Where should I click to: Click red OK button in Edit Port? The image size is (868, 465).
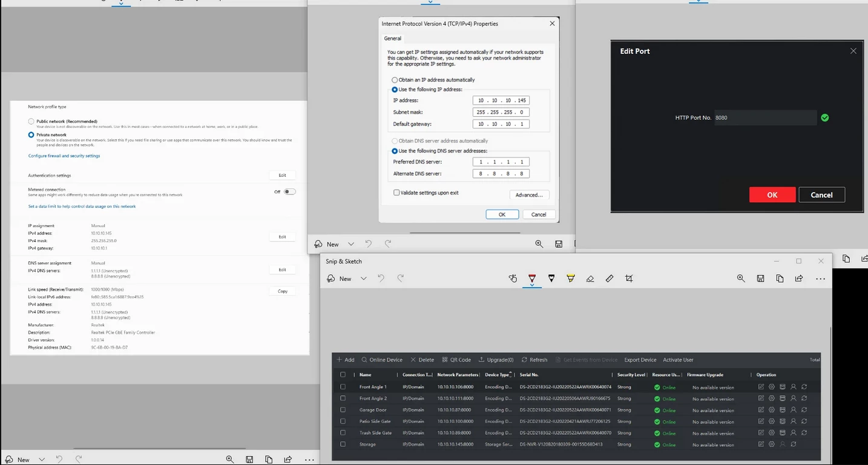tap(772, 195)
